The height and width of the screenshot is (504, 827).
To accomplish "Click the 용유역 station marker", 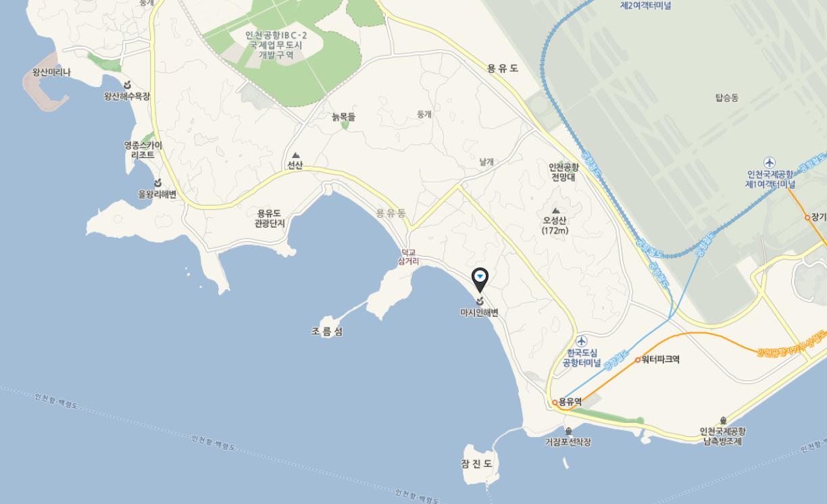I will click(555, 403).
